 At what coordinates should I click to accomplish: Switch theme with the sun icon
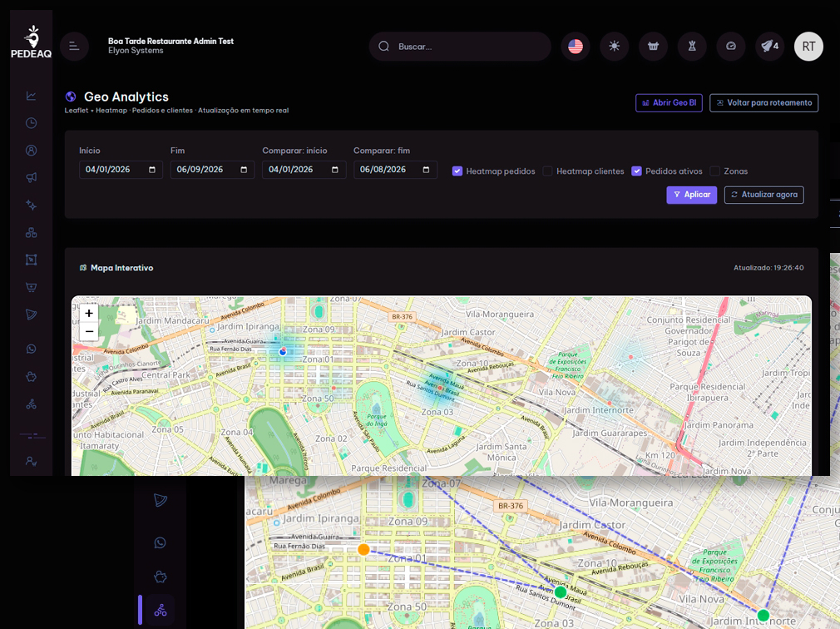tap(614, 47)
